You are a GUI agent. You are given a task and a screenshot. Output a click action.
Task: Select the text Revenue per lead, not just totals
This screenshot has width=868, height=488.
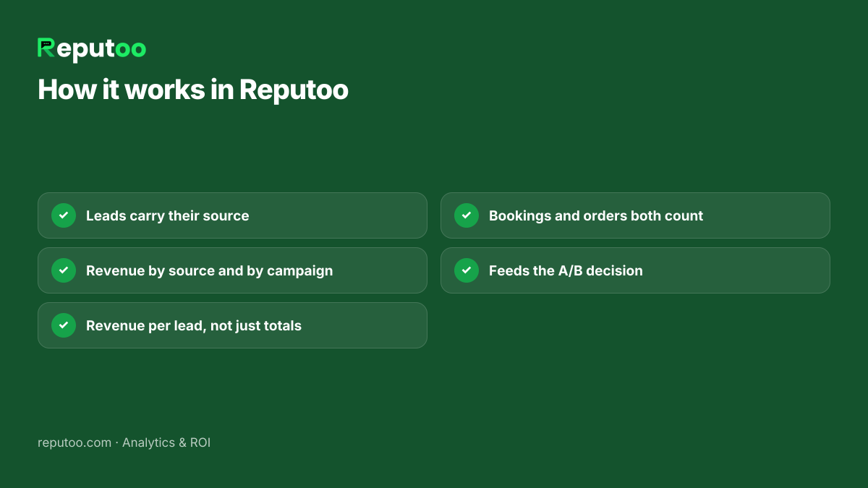tap(194, 326)
